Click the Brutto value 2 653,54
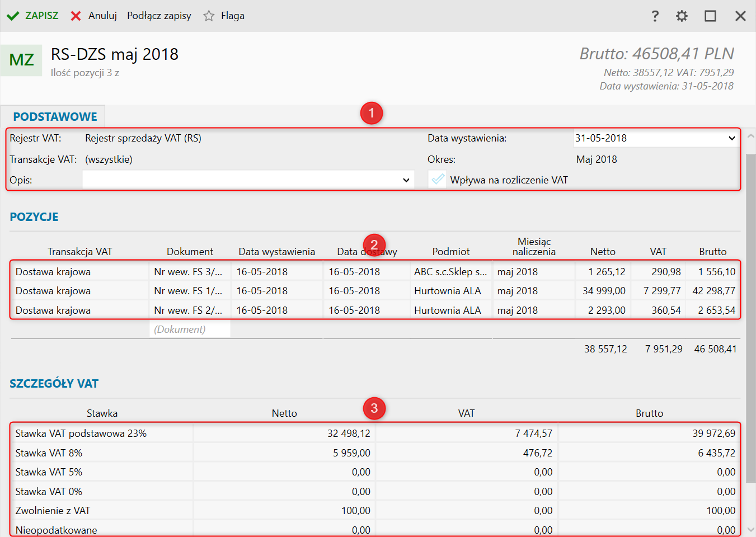The height and width of the screenshot is (537, 756). [x=716, y=310]
